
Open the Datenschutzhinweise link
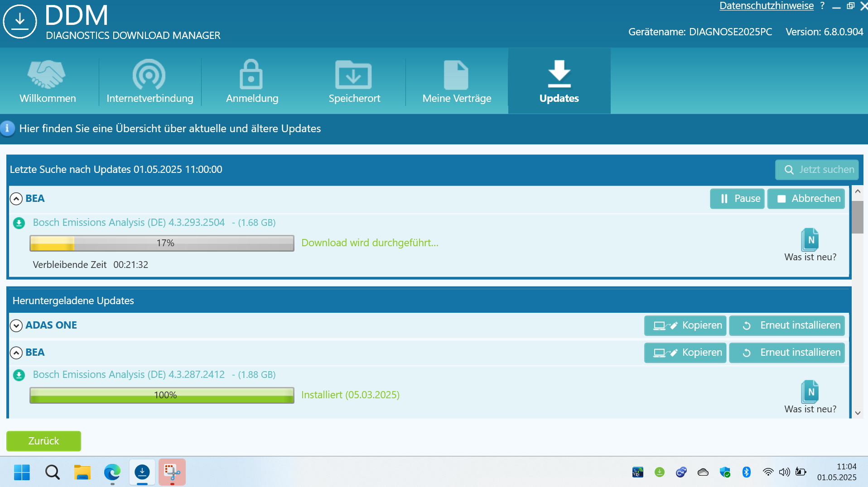pyautogui.click(x=767, y=6)
